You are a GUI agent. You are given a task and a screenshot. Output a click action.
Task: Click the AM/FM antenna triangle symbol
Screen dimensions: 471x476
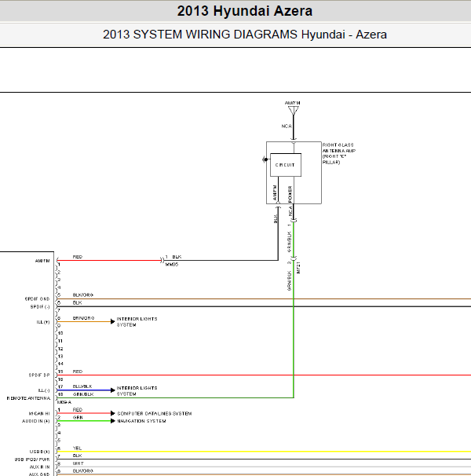click(293, 111)
